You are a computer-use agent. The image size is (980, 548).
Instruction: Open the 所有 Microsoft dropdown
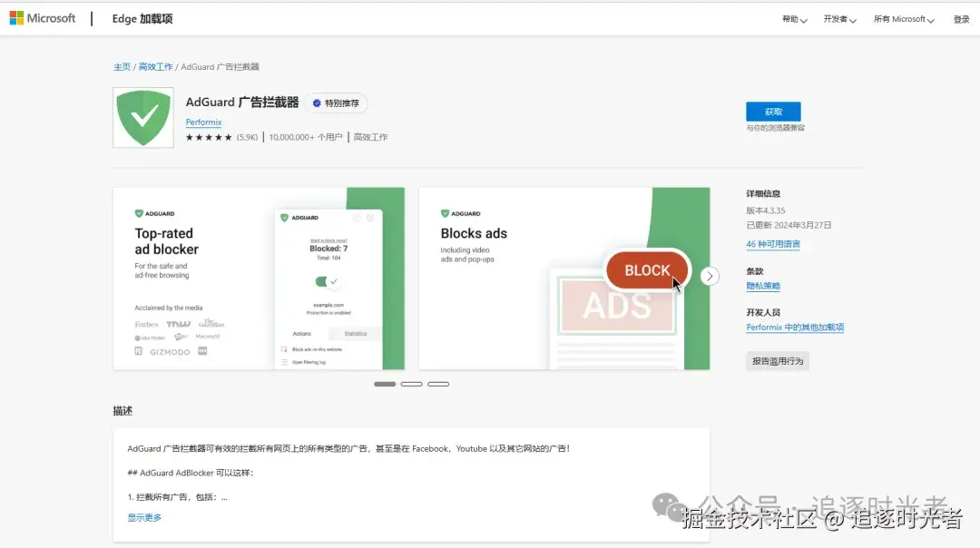(x=902, y=17)
